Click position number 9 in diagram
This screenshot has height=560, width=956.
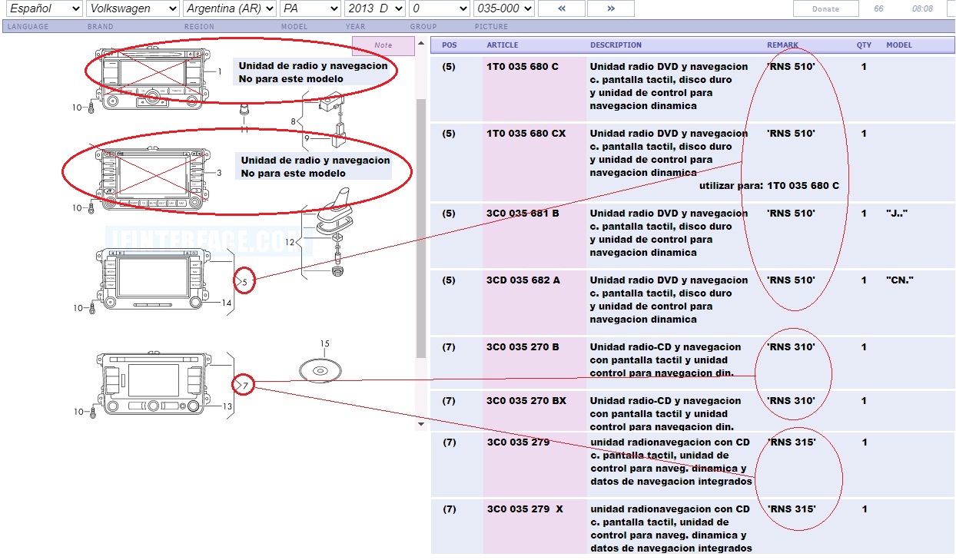pyautogui.click(x=305, y=138)
